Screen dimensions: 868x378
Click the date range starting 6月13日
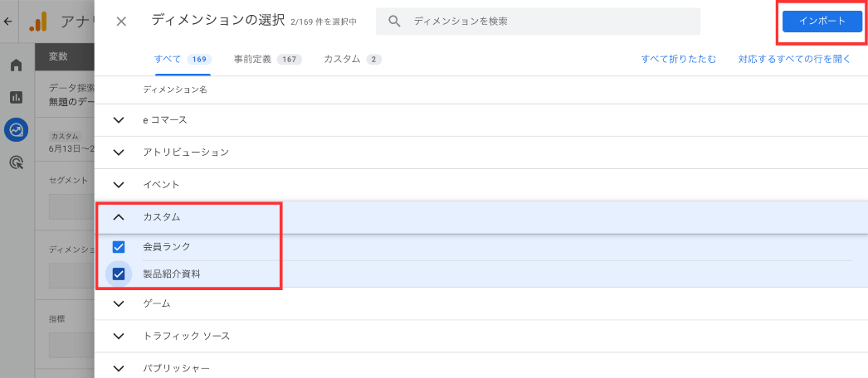[x=71, y=148]
